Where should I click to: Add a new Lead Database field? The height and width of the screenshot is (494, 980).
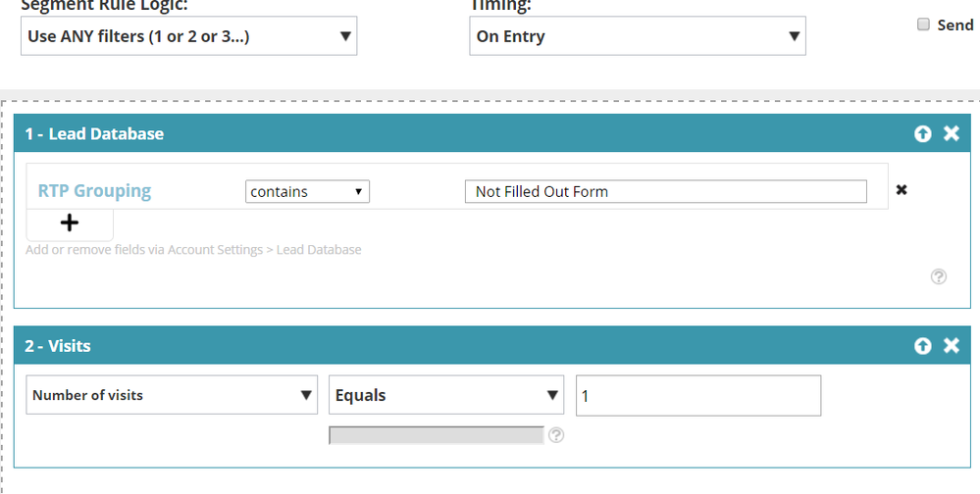70,223
